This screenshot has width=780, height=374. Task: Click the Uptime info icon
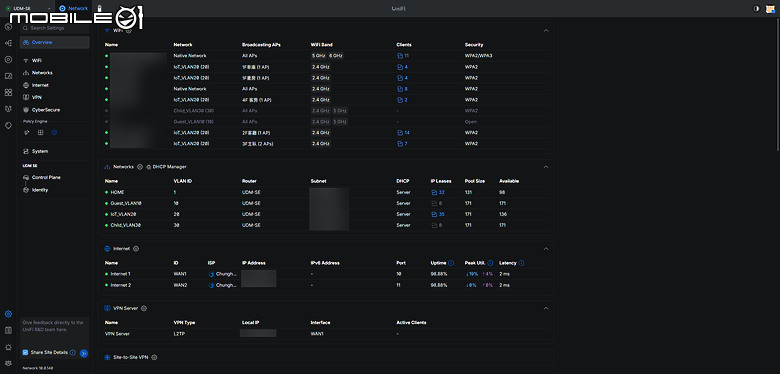tap(451, 263)
